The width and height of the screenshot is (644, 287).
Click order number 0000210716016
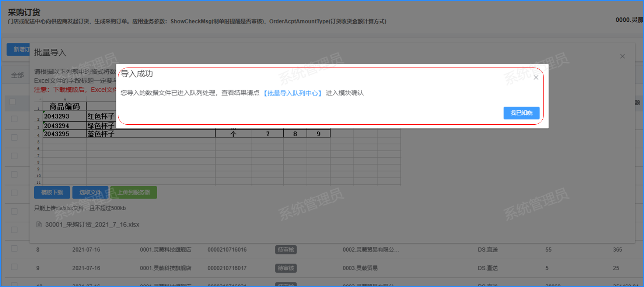tap(227, 250)
